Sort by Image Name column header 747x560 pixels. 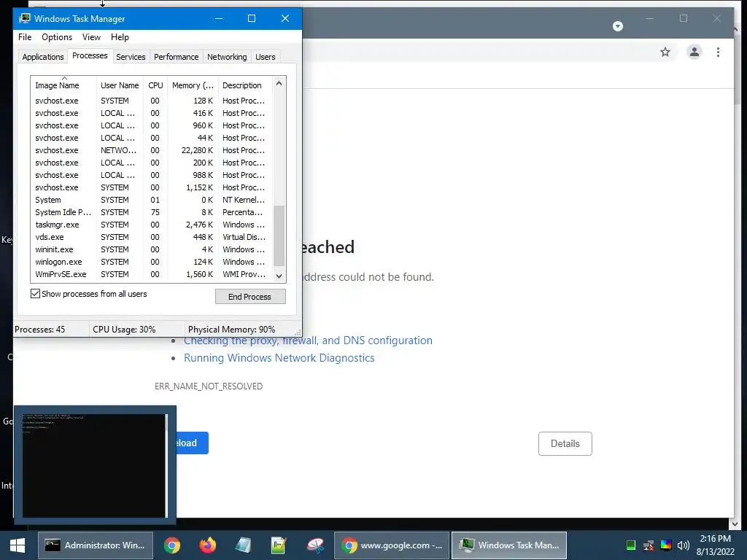click(63, 85)
